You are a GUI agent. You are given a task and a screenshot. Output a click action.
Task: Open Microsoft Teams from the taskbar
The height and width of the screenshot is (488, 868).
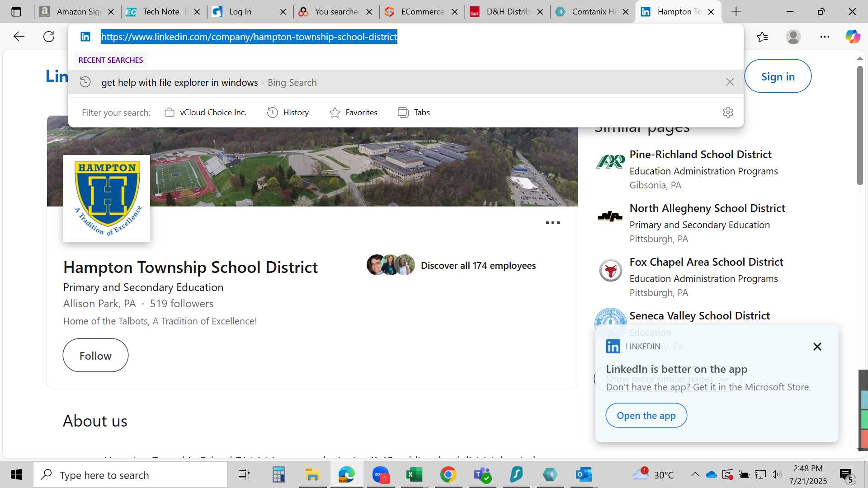(482, 474)
